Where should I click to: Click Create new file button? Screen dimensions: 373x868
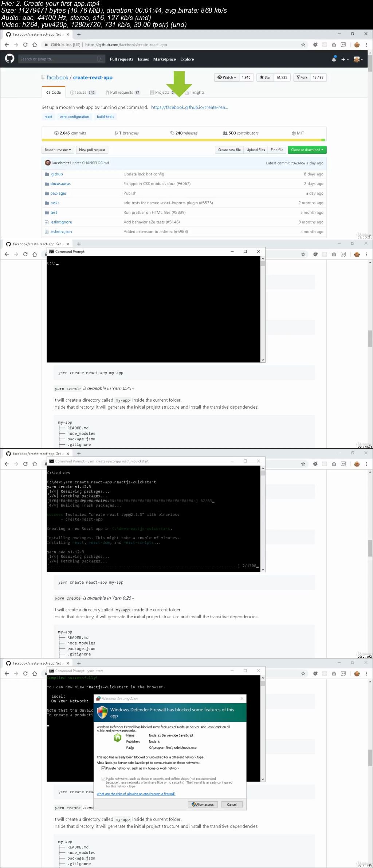(x=229, y=150)
